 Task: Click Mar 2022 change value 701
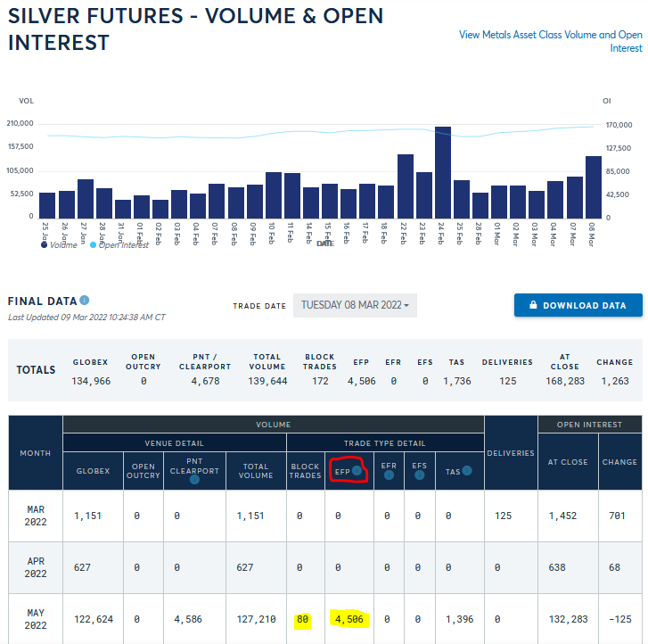[x=617, y=516]
